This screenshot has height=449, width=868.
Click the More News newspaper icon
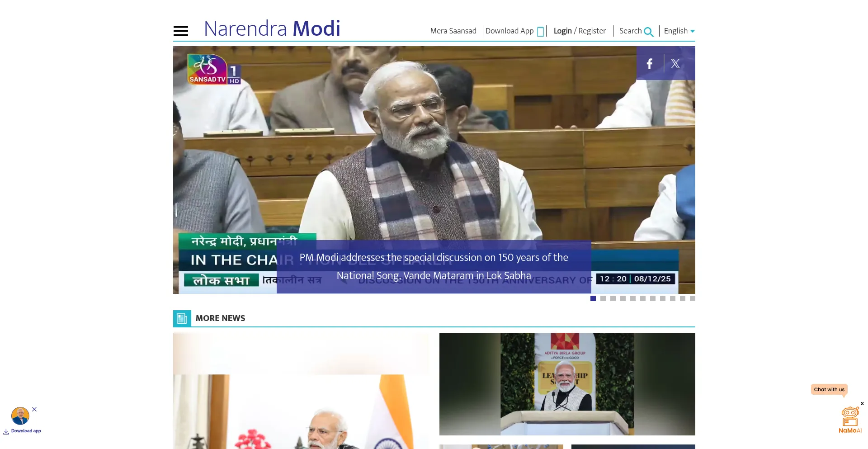coord(182,318)
